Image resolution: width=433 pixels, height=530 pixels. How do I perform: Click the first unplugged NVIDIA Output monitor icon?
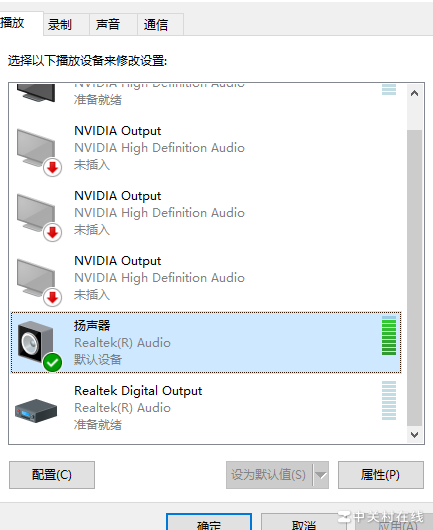click(x=36, y=148)
